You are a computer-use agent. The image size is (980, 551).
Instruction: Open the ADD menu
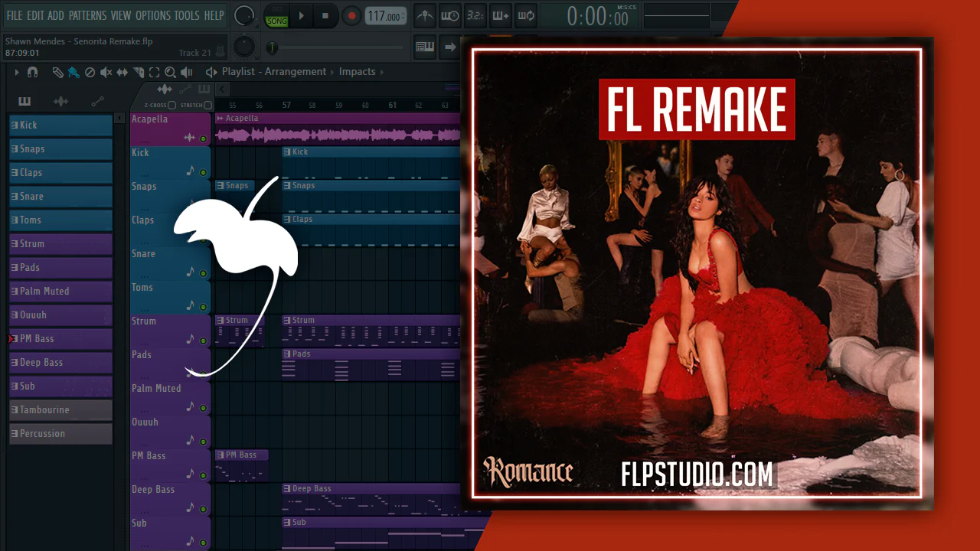coord(56,15)
